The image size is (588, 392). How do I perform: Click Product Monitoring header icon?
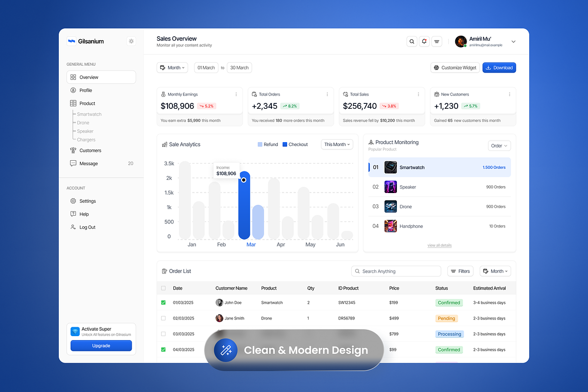click(371, 142)
